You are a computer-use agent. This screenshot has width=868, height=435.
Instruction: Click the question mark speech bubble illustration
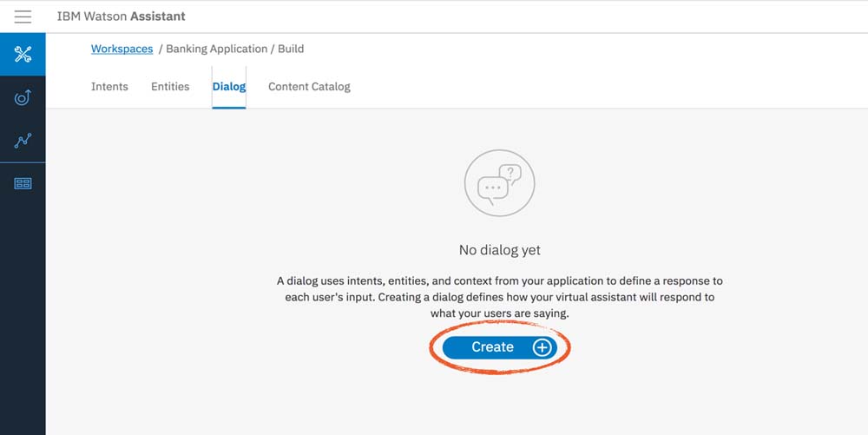coord(510,175)
